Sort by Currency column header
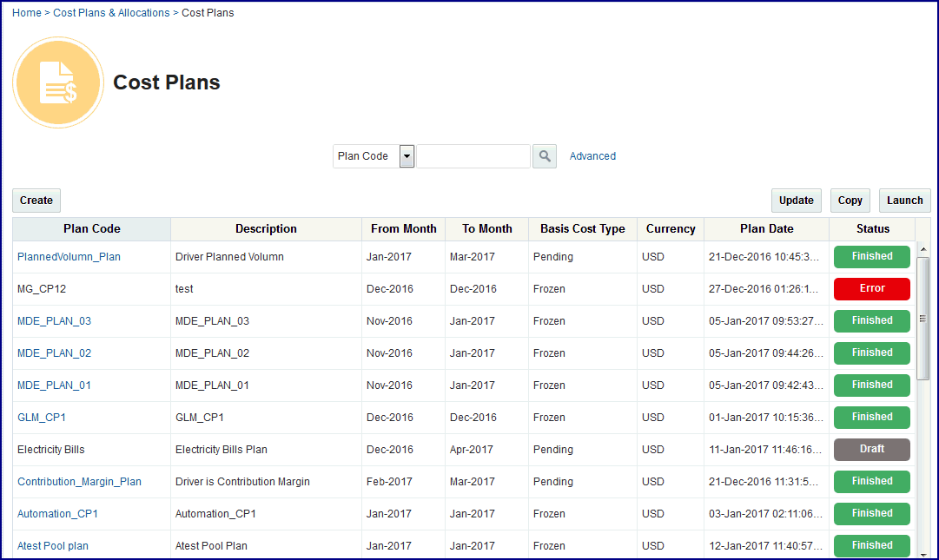The image size is (939, 560). [x=671, y=229]
